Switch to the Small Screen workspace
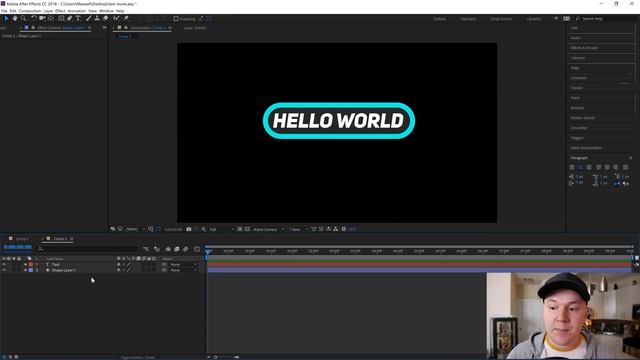The height and width of the screenshot is (360, 640). click(x=501, y=19)
